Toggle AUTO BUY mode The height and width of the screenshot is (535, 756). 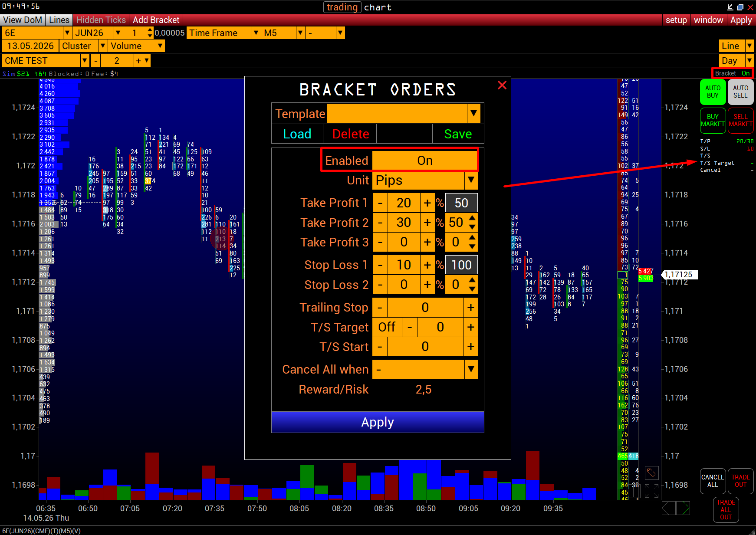(713, 92)
